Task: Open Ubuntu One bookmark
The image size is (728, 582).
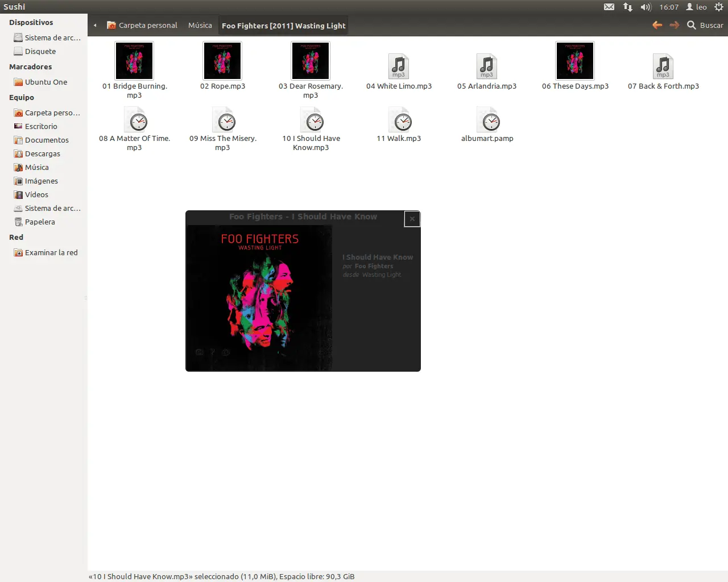Action: point(41,82)
